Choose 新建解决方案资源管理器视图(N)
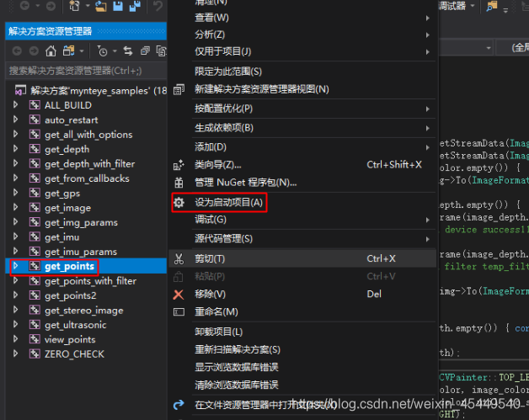Viewport: 529px width, 420px height. click(x=302, y=89)
